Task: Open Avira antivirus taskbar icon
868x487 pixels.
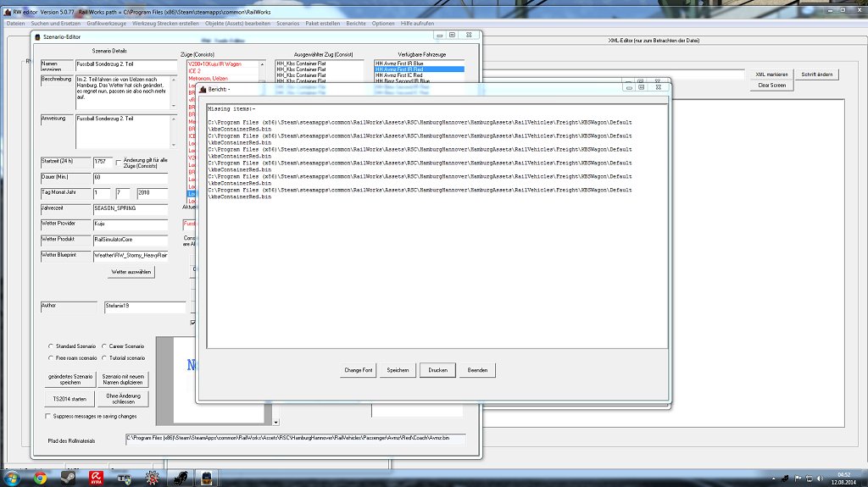Action: click(x=97, y=478)
